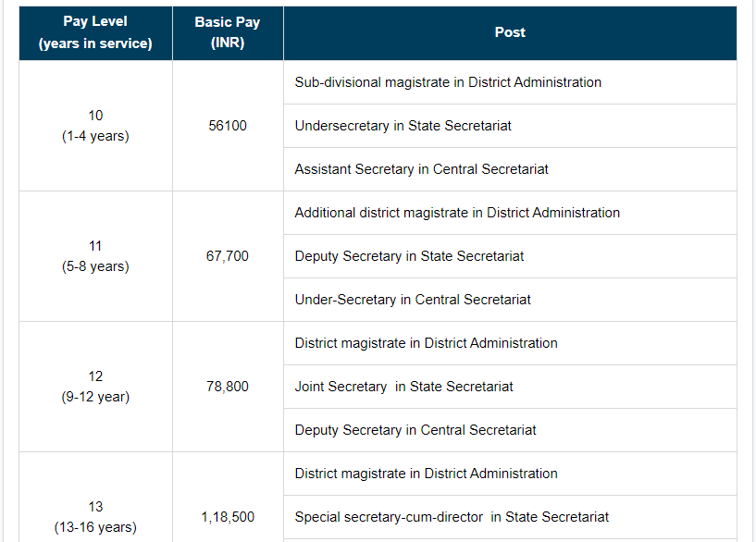This screenshot has width=756, height=542.
Task: Click Joint Secretary in State Secretariat
Action: [403, 387]
